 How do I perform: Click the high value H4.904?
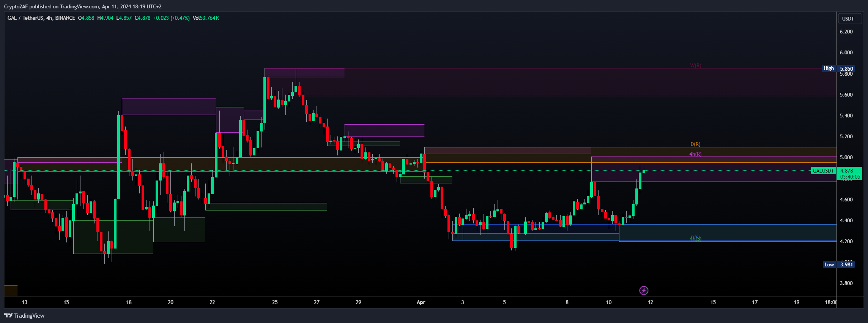point(105,18)
